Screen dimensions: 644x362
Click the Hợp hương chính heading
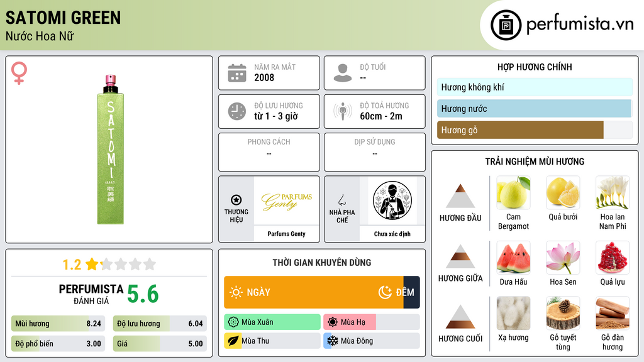(535, 67)
